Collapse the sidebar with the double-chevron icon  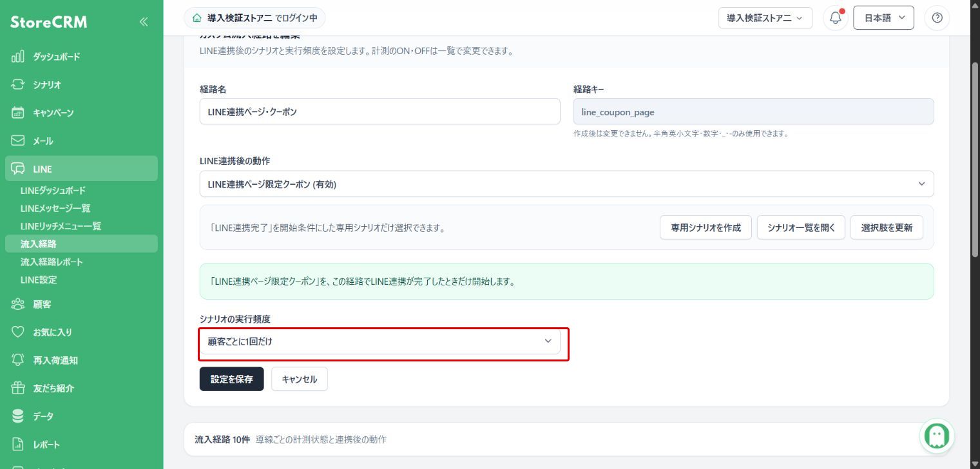pos(144,22)
